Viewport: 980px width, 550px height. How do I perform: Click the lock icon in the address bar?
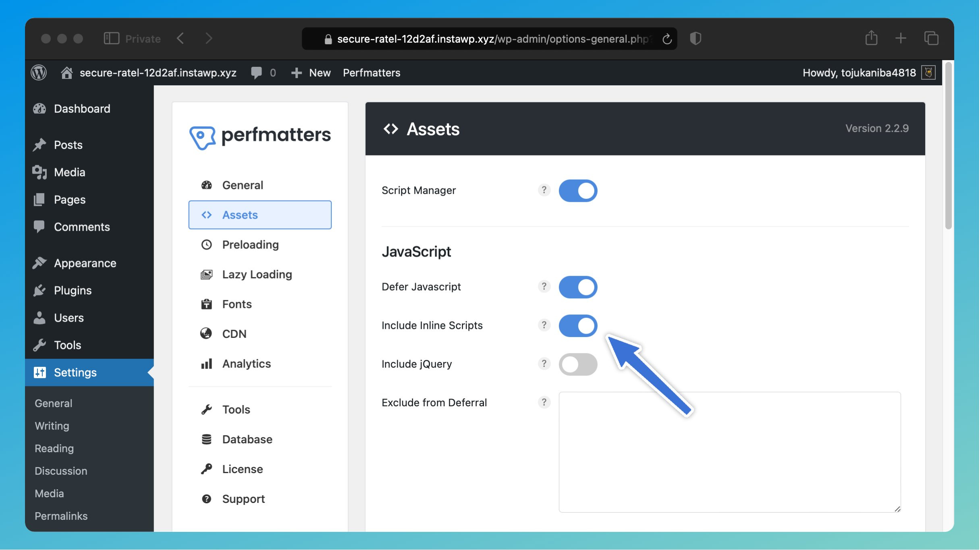click(328, 39)
